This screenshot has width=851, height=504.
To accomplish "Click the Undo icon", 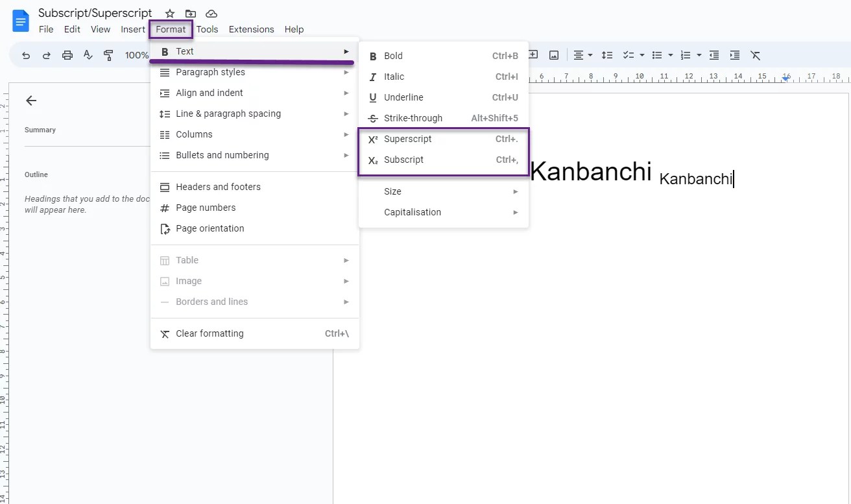I will tap(26, 55).
